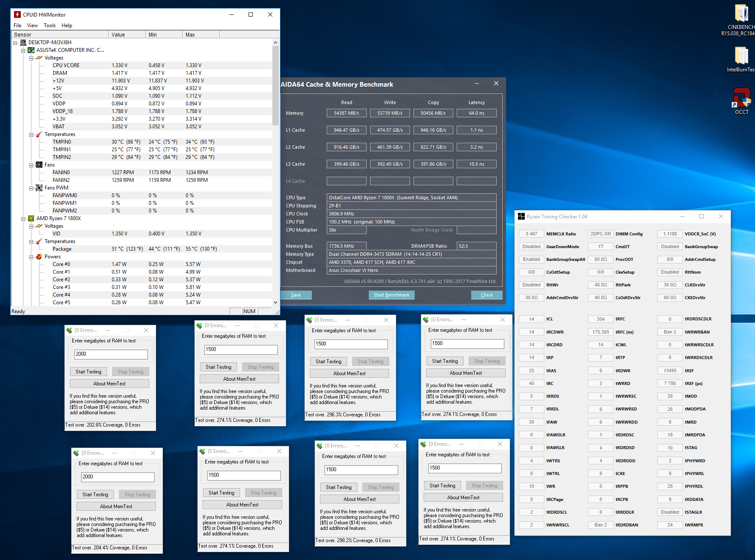
Task: Click the DESKTOP-MJ3VJ8H computer icon
Action: (x=23, y=42)
